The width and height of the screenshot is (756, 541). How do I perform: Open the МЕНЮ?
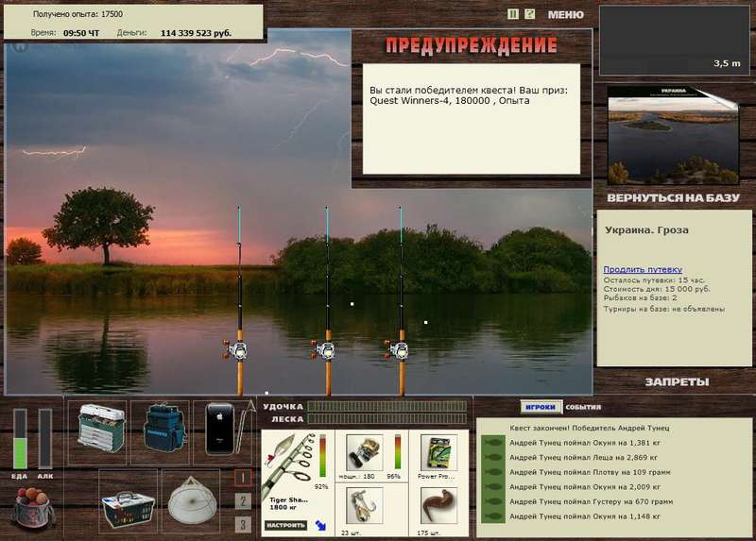pos(565,15)
